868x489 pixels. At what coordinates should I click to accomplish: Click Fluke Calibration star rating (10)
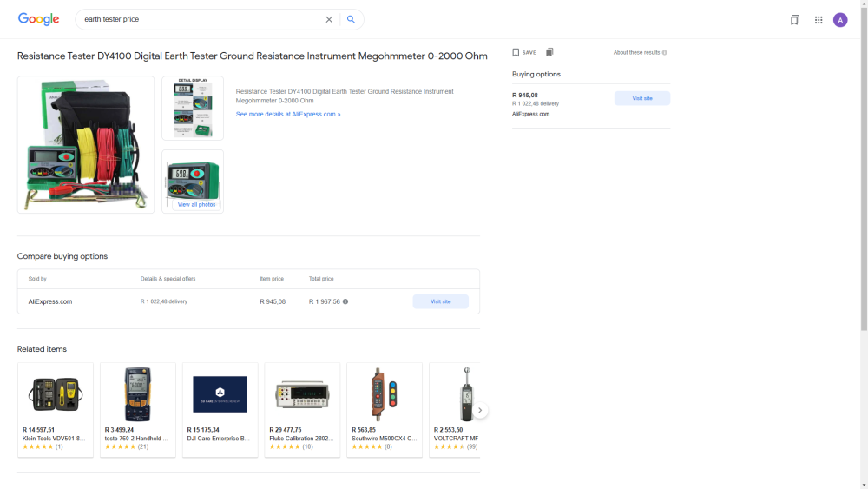coord(285,447)
